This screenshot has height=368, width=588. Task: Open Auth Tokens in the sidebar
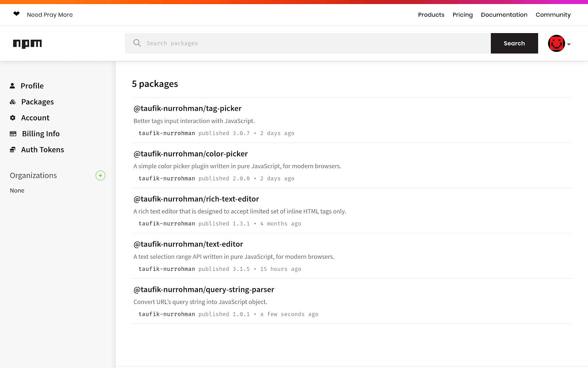pos(43,150)
